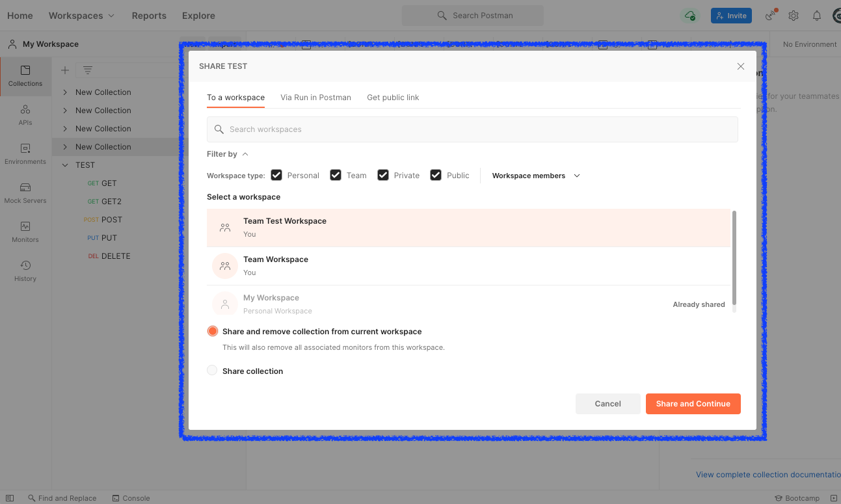Click the pane layout icon in status bar
The height and width of the screenshot is (504, 841).
[833, 498]
